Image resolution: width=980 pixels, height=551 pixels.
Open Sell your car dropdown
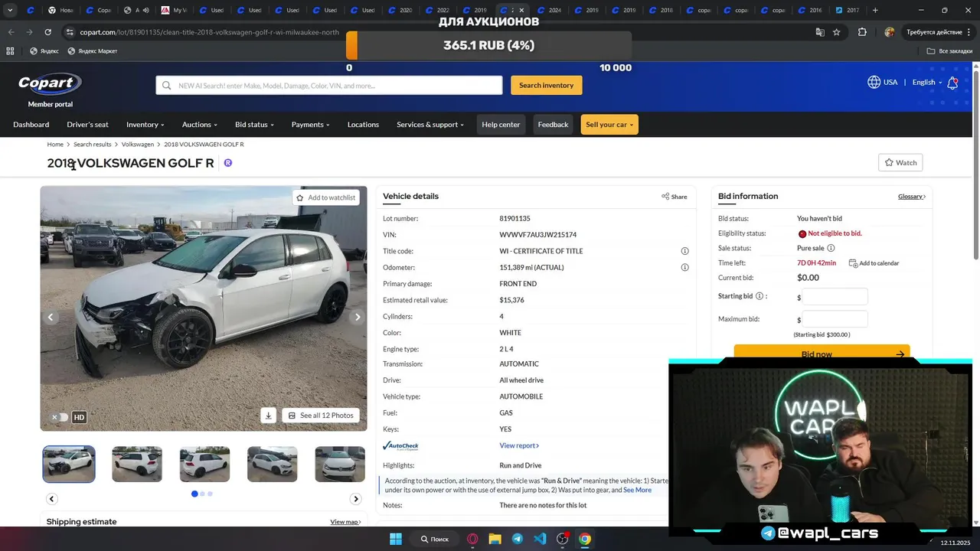click(609, 125)
